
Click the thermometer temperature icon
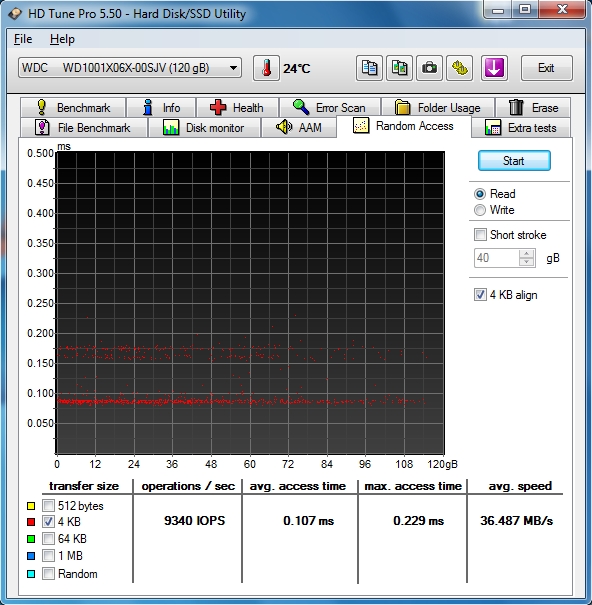[x=266, y=68]
